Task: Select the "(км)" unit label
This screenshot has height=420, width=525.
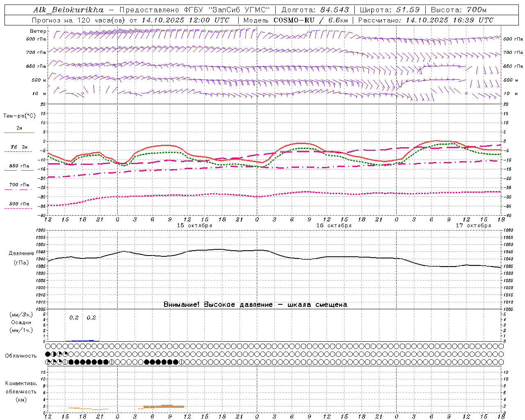Action: click(21, 399)
